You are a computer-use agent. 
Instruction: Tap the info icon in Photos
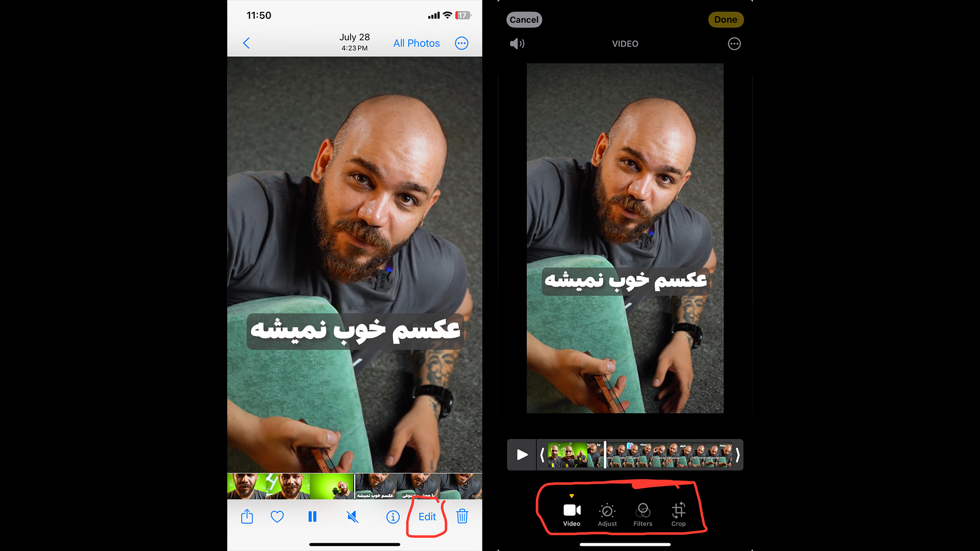[393, 517]
